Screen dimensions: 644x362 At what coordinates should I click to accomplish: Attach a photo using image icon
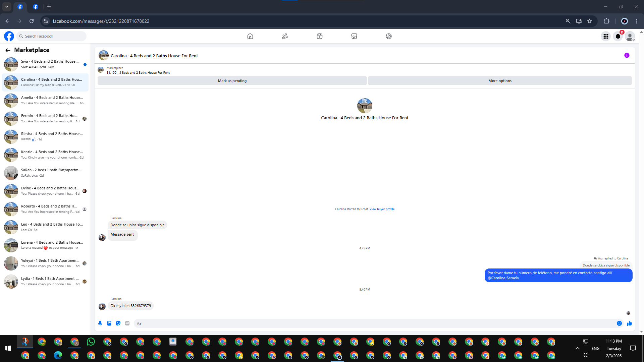(x=109, y=323)
